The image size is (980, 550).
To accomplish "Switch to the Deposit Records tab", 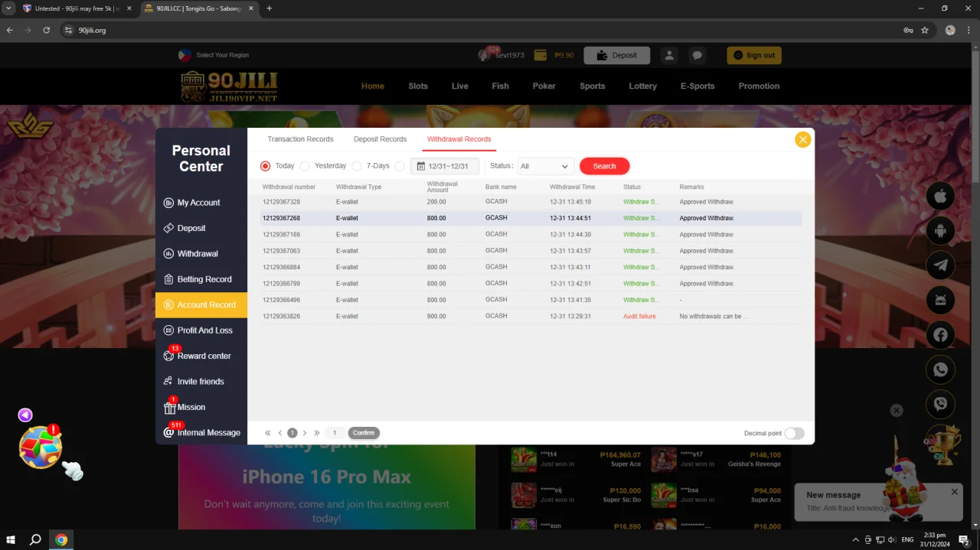I will coord(380,139).
